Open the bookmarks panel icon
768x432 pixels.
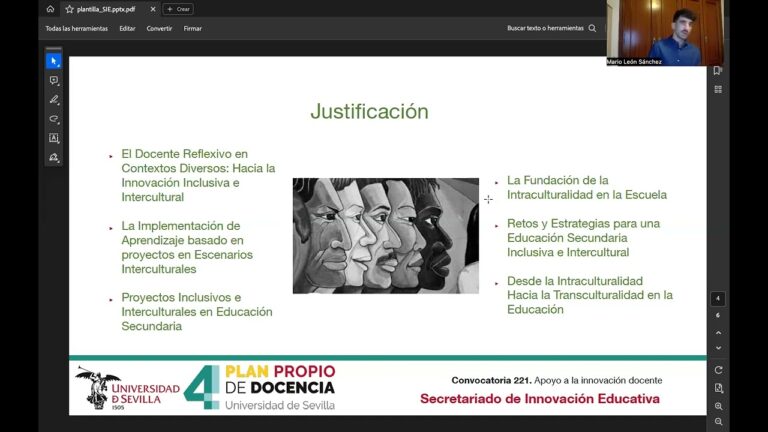tap(718, 71)
